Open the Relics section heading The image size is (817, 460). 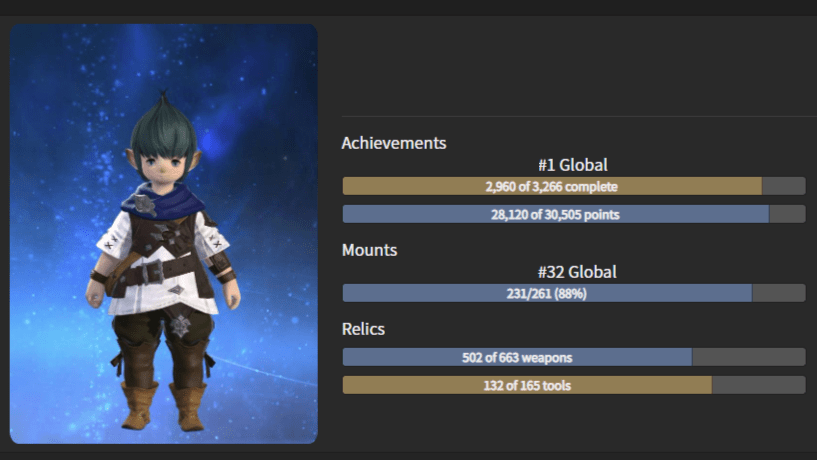(x=363, y=329)
